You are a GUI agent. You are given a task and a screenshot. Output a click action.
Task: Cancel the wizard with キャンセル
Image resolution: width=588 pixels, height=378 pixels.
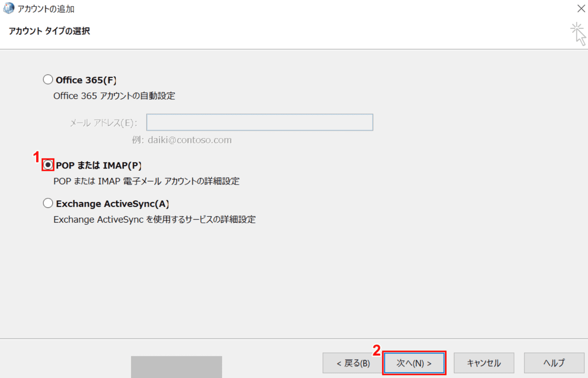[484, 363]
